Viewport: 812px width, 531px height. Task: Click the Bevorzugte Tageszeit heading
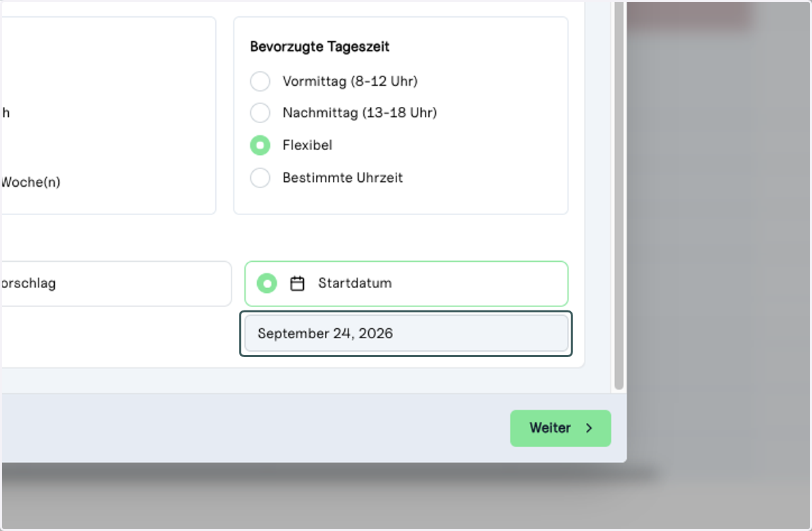coord(319,47)
